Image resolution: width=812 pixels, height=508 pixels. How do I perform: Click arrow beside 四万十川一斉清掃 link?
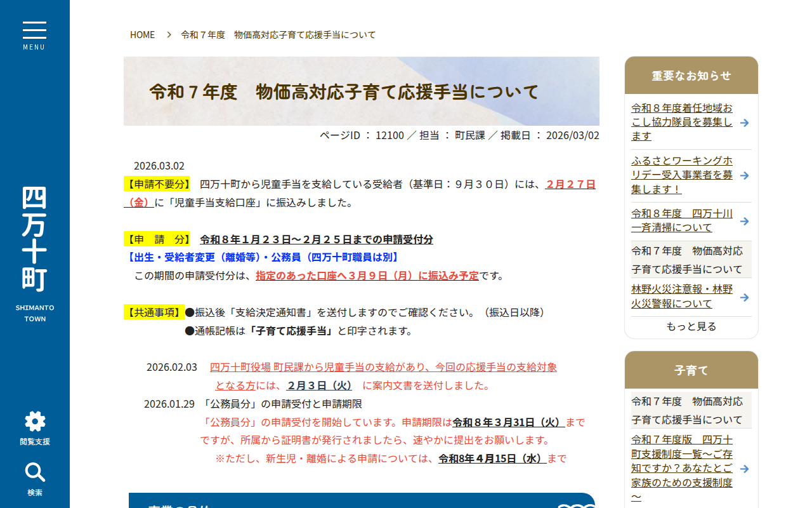pos(745,221)
